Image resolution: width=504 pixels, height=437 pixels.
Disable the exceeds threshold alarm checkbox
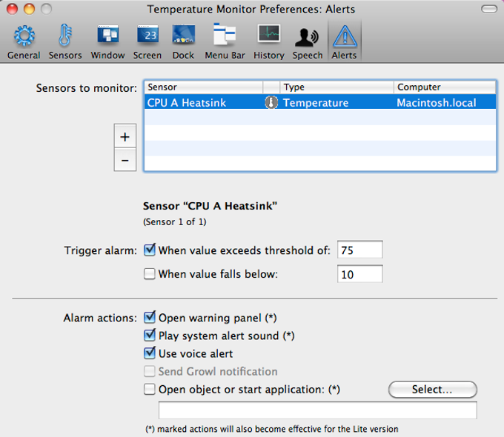point(150,250)
